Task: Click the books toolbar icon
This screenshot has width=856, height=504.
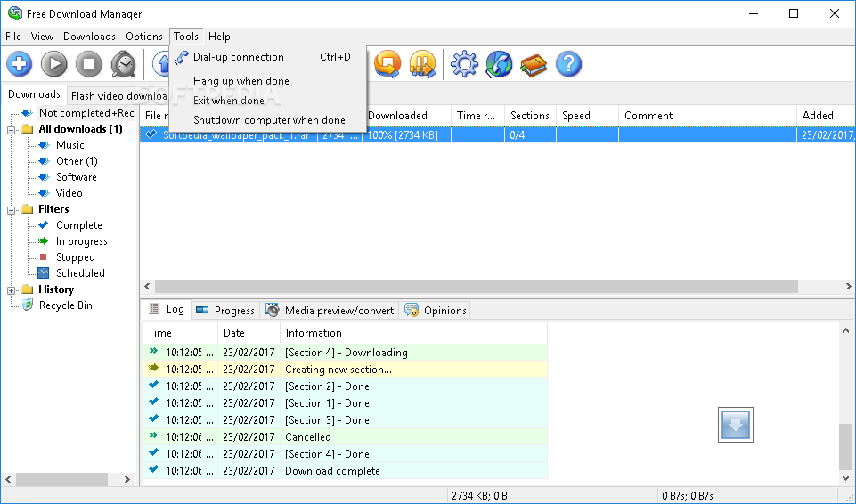Action: tap(534, 65)
